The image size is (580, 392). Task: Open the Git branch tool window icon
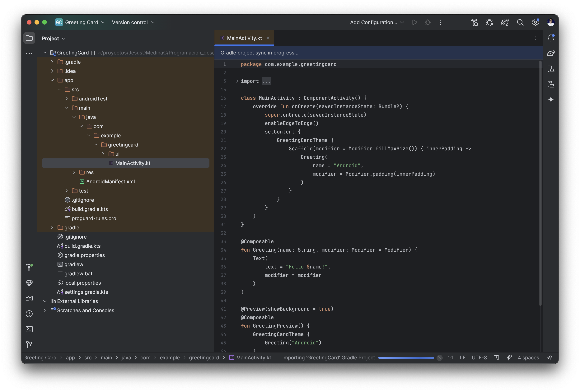[x=29, y=344]
